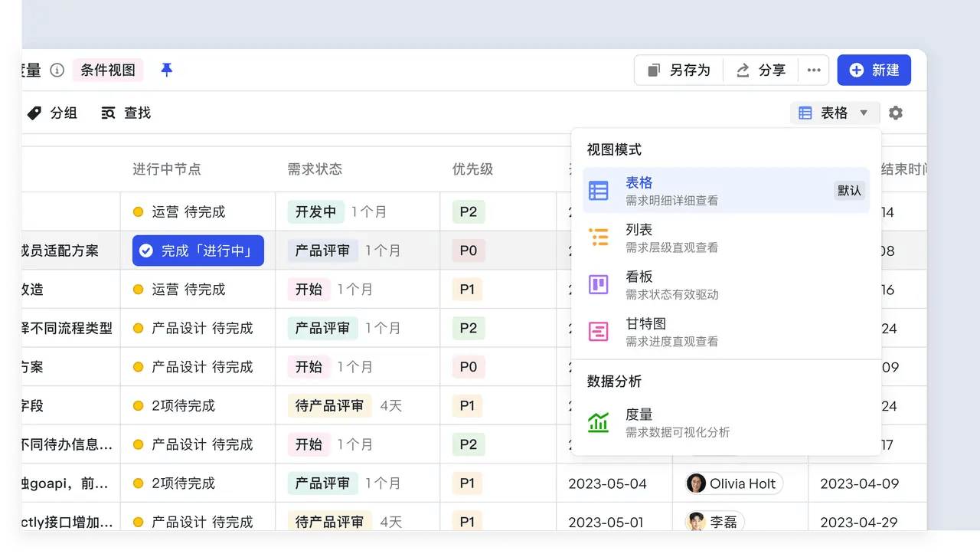Click the date 2023-04-09
980x557 pixels.
click(859, 483)
